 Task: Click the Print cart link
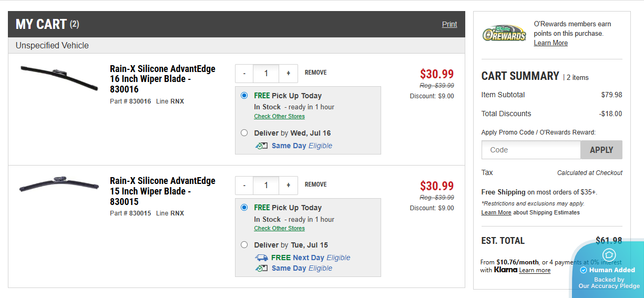pos(449,24)
